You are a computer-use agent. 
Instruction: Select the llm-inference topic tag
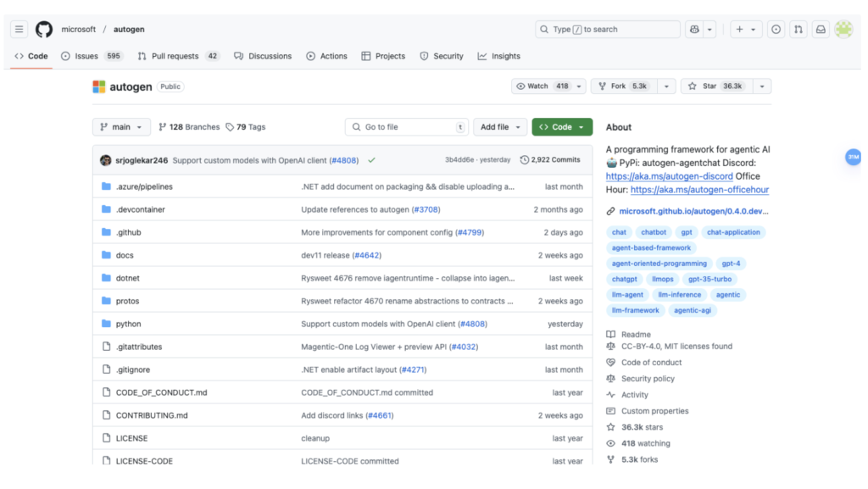[679, 295]
